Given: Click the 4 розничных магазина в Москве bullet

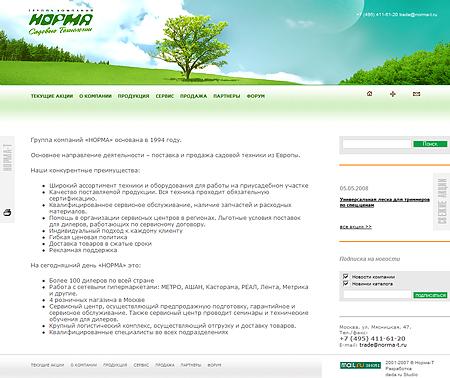Looking at the screenshot, I should (x=97, y=300).
